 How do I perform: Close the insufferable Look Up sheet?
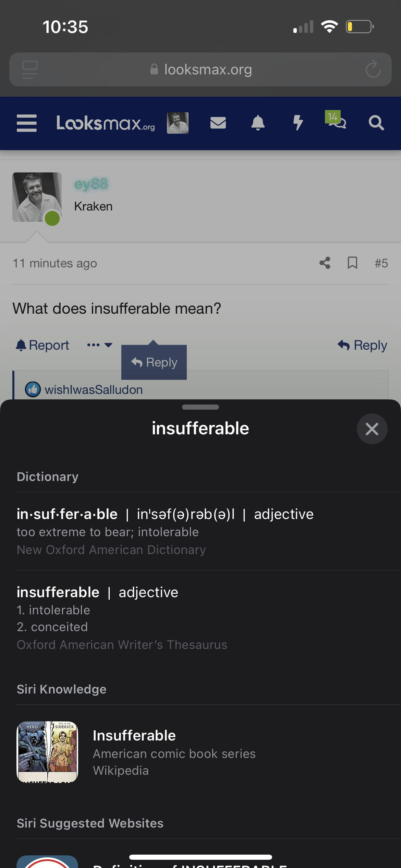click(x=372, y=429)
